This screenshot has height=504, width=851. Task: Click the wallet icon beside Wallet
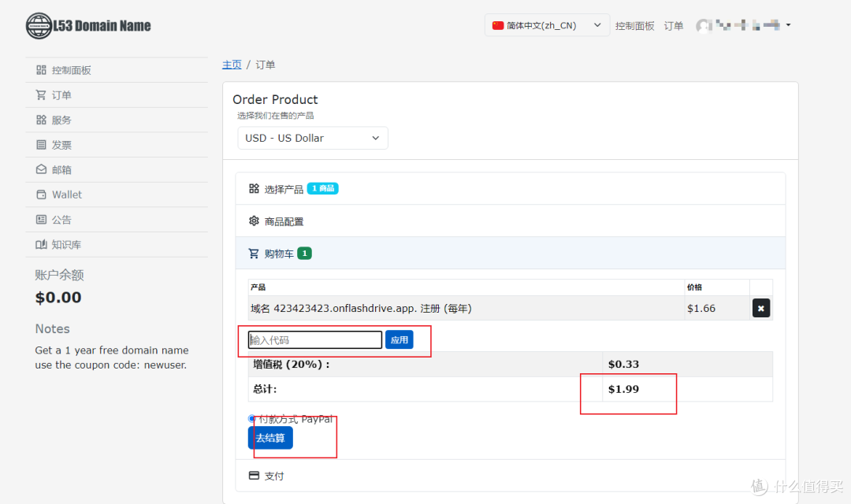41,195
